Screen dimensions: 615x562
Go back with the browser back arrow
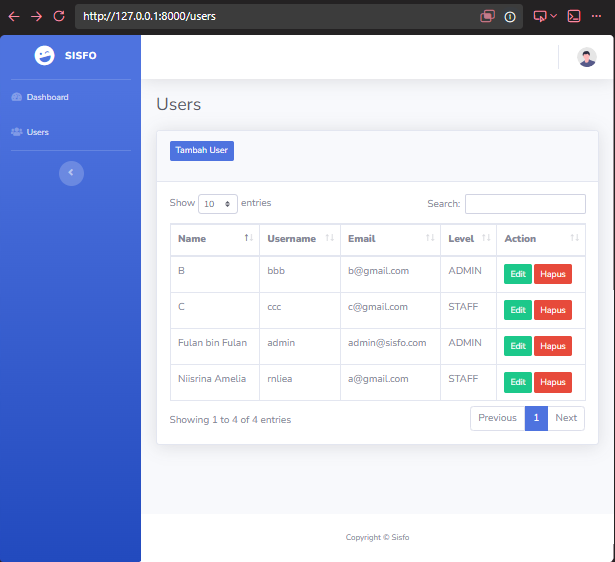coord(14,16)
